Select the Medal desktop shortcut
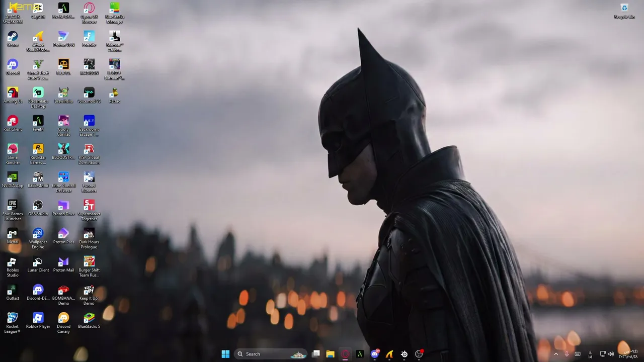The height and width of the screenshot is (362, 644). 13,236
